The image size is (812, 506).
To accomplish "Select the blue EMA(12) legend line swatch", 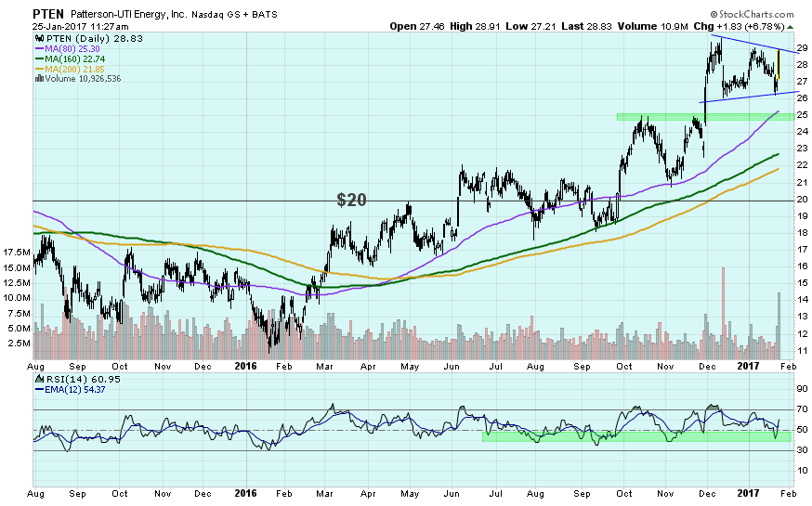I will tap(39, 390).
